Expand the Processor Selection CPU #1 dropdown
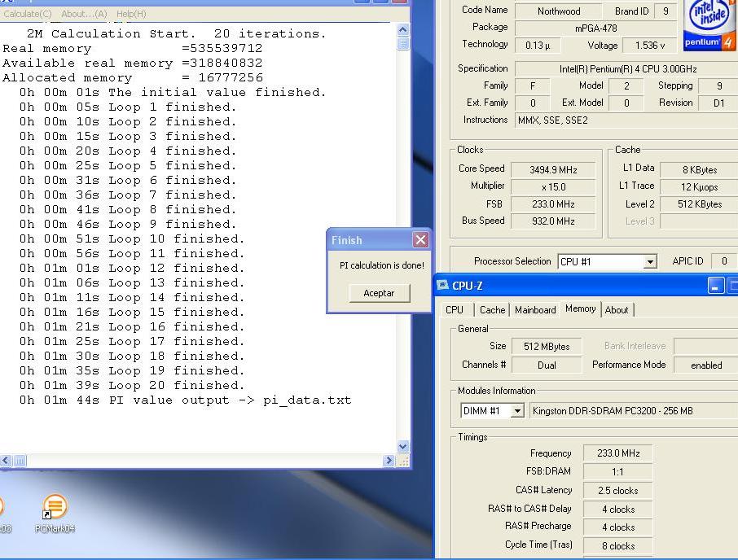Viewport: 738px width, 560px height. 649,262
